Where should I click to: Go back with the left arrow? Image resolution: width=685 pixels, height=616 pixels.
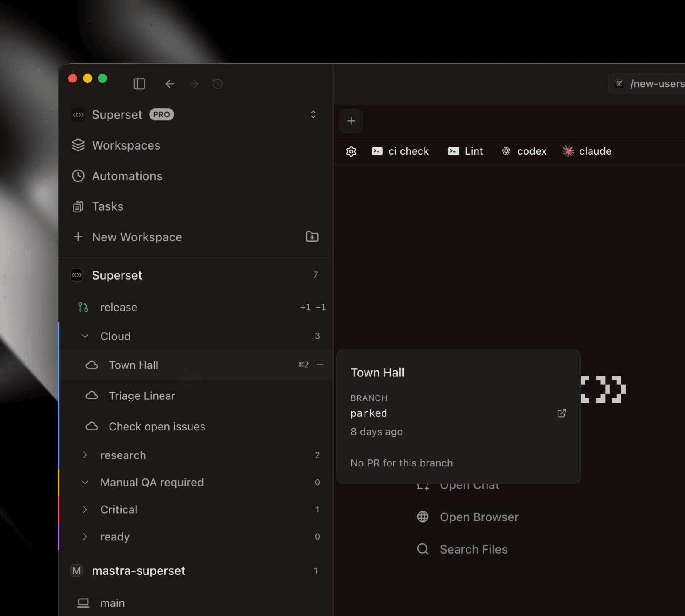(x=170, y=84)
